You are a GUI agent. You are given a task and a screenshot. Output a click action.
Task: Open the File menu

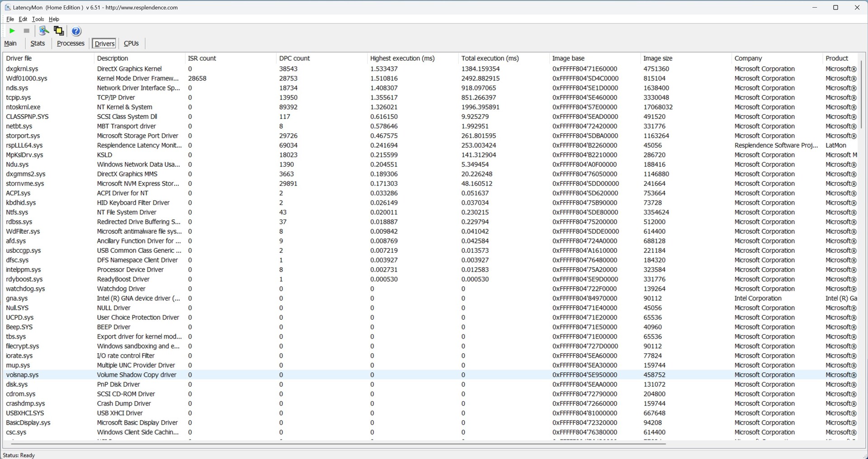click(10, 19)
